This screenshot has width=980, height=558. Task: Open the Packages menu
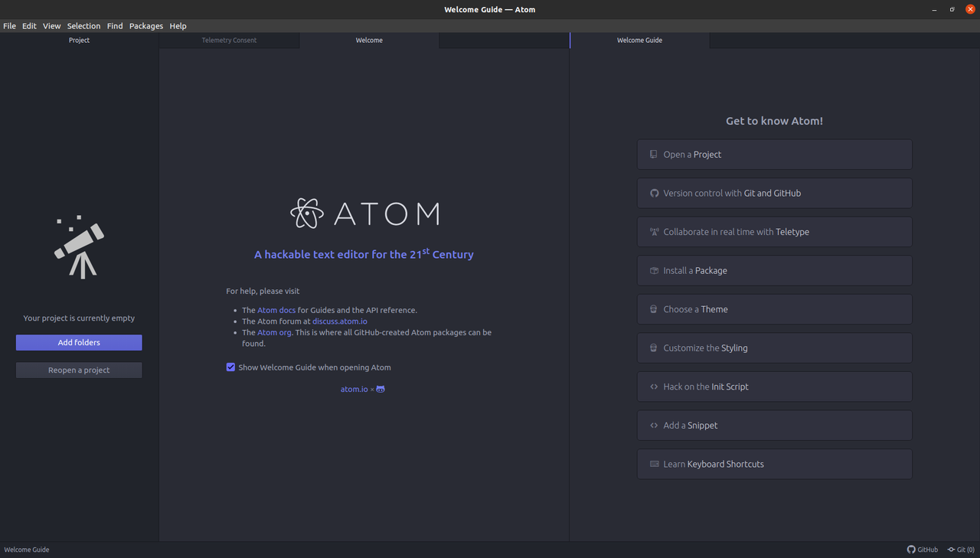[146, 26]
